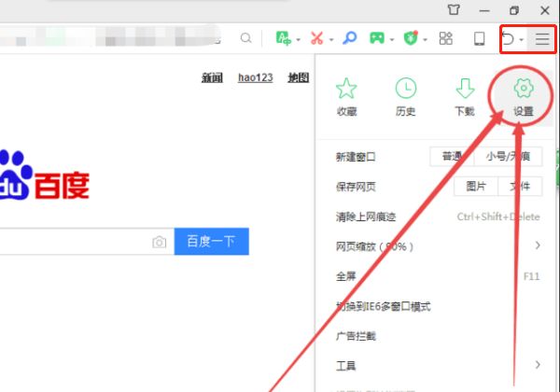Expand the 网页缩放 submenu arrow
The height and width of the screenshot is (392, 560).
point(538,245)
